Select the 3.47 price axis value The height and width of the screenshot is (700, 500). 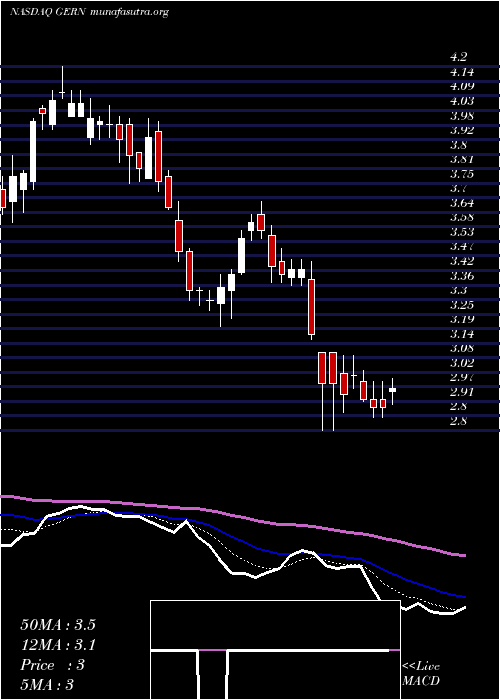[x=462, y=246]
